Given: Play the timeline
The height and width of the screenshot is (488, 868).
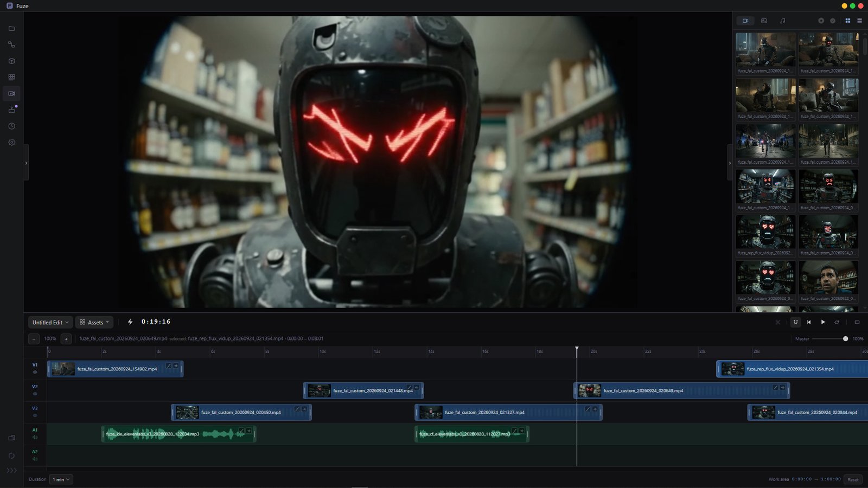Looking at the screenshot, I should 823,322.
